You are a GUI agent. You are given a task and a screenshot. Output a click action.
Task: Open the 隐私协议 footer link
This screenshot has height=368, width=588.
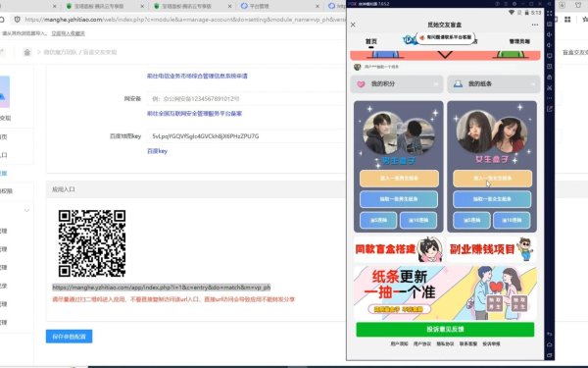pos(445,344)
